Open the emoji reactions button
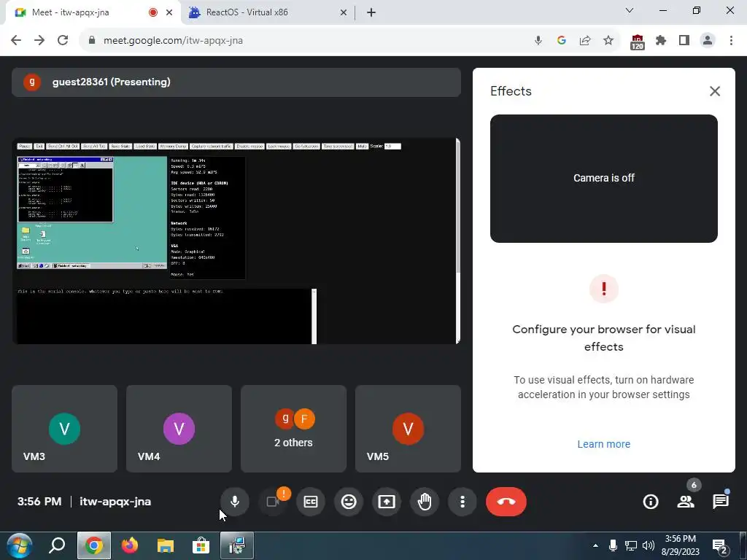Image resolution: width=747 pixels, height=560 pixels. tap(349, 502)
